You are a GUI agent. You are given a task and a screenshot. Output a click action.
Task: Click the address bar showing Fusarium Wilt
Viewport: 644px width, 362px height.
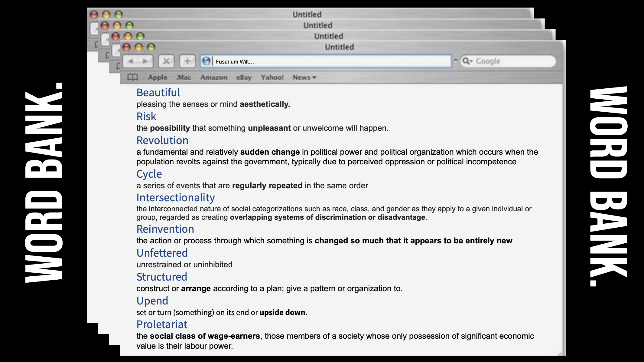tap(326, 61)
